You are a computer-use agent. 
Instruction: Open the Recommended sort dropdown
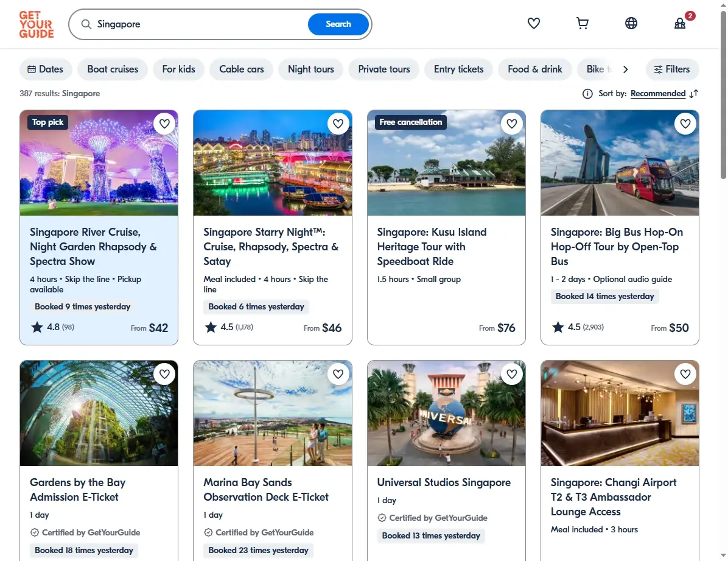(x=658, y=94)
